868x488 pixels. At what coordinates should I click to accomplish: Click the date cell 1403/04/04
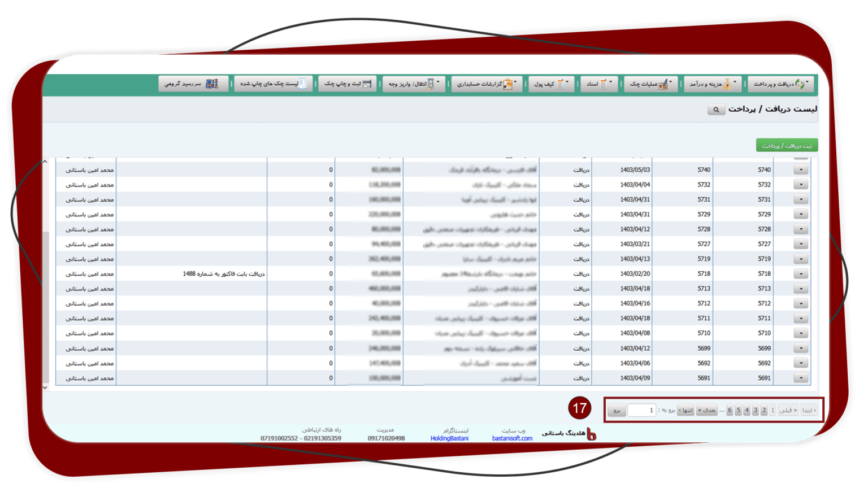(635, 185)
